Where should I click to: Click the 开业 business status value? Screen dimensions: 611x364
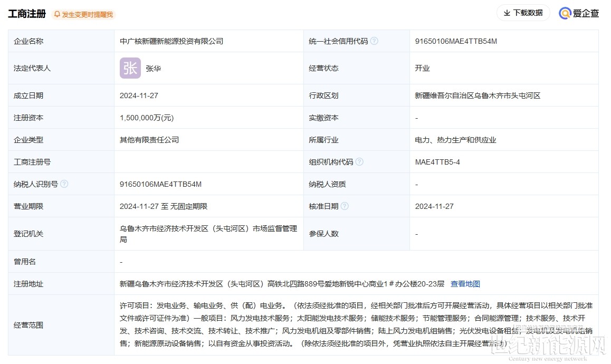click(423, 68)
